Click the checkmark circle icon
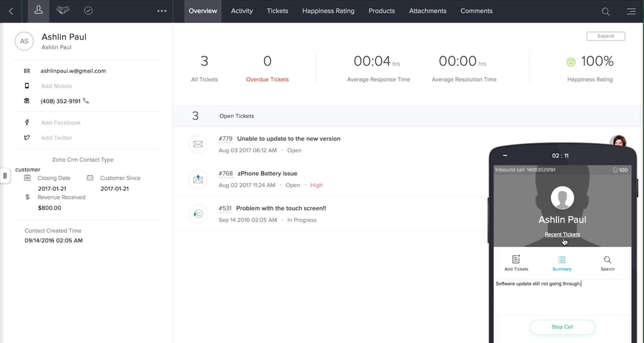The width and height of the screenshot is (644, 343). point(88,11)
